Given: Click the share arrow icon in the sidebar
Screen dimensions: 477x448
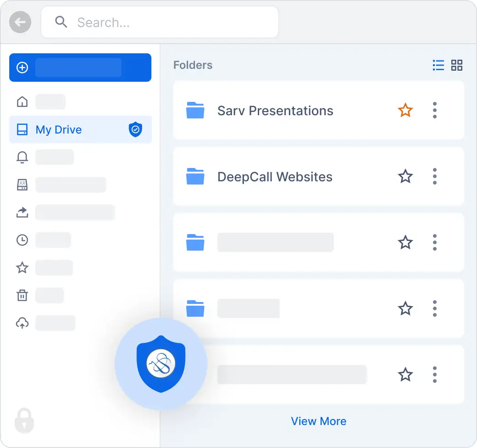Looking at the screenshot, I should click(22, 212).
